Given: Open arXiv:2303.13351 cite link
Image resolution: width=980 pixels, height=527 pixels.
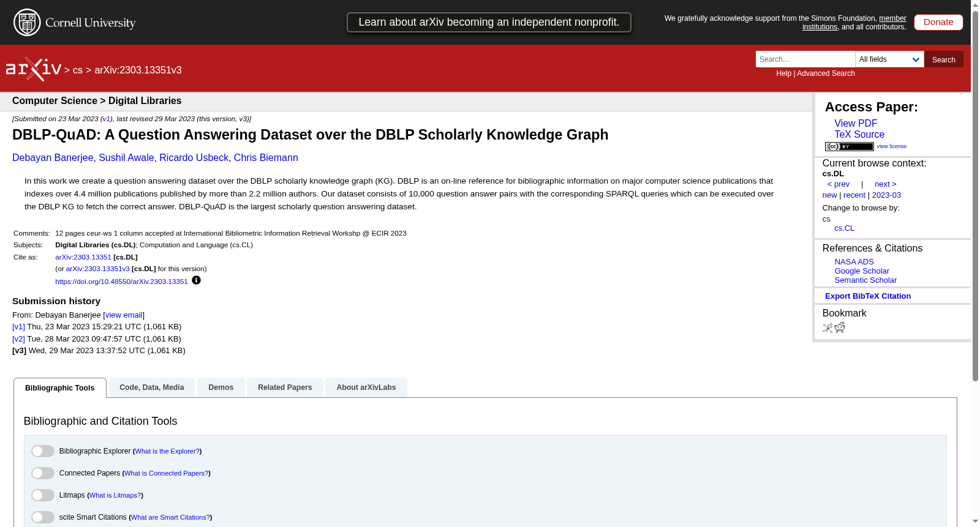Looking at the screenshot, I should 83,257.
